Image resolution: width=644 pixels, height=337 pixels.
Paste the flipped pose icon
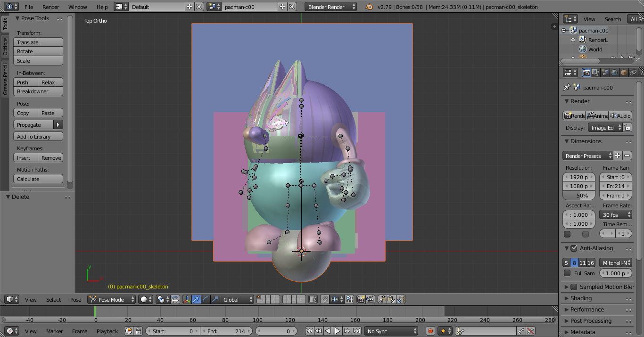tap(401, 299)
